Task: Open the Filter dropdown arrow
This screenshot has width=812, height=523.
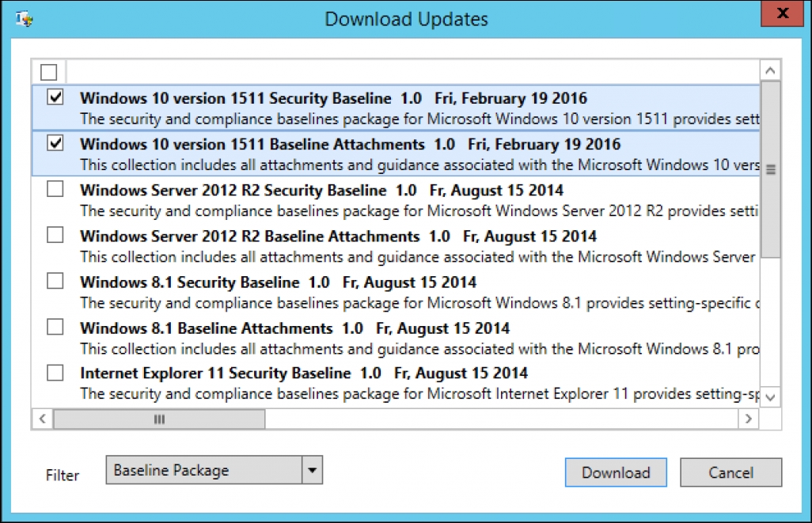Action: tap(313, 470)
